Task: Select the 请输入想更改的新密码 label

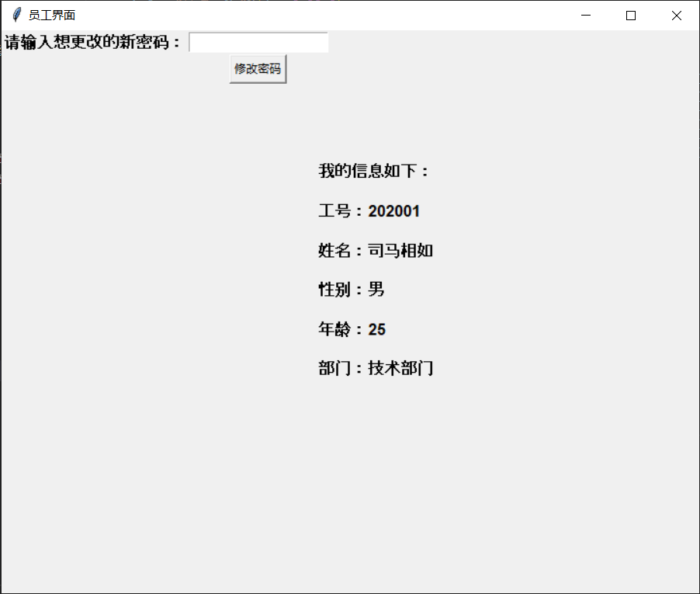Action: [92, 43]
